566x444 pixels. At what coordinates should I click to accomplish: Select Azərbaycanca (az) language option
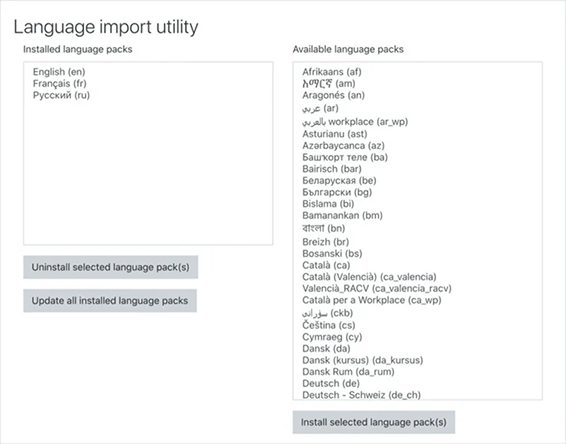(x=343, y=145)
